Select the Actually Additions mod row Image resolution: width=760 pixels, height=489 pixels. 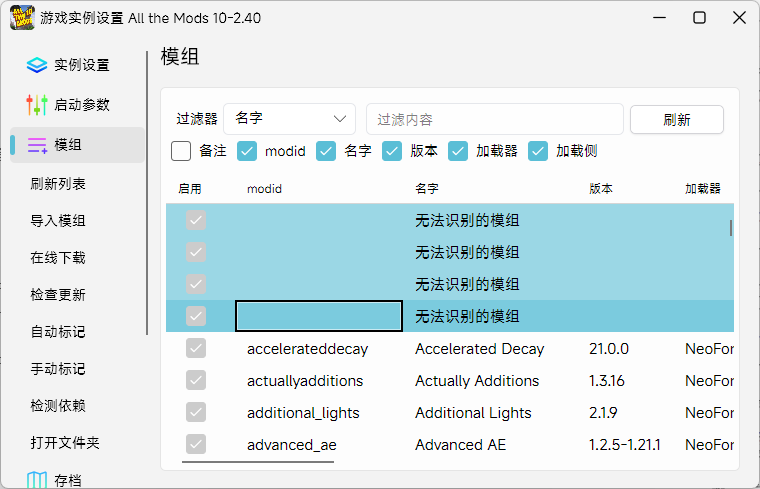click(477, 381)
